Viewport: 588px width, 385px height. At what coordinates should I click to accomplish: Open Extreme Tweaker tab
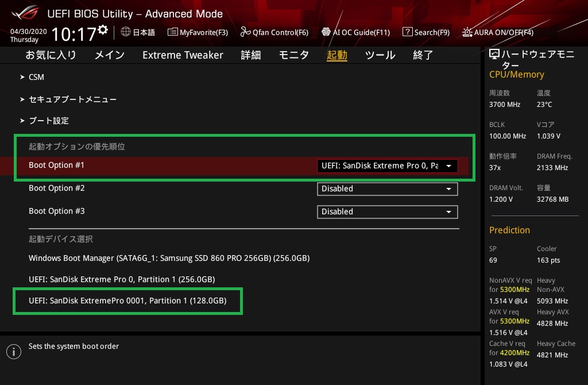(x=183, y=55)
